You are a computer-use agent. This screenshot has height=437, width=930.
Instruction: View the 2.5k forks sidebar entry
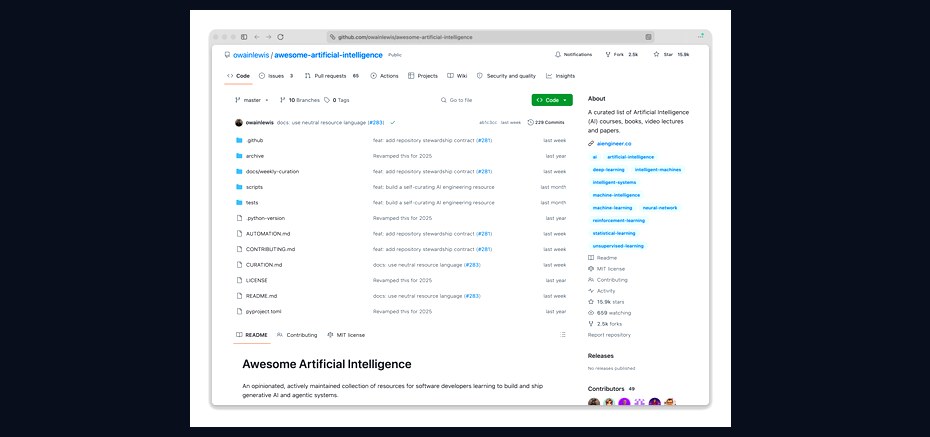pyautogui.click(x=605, y=324)
